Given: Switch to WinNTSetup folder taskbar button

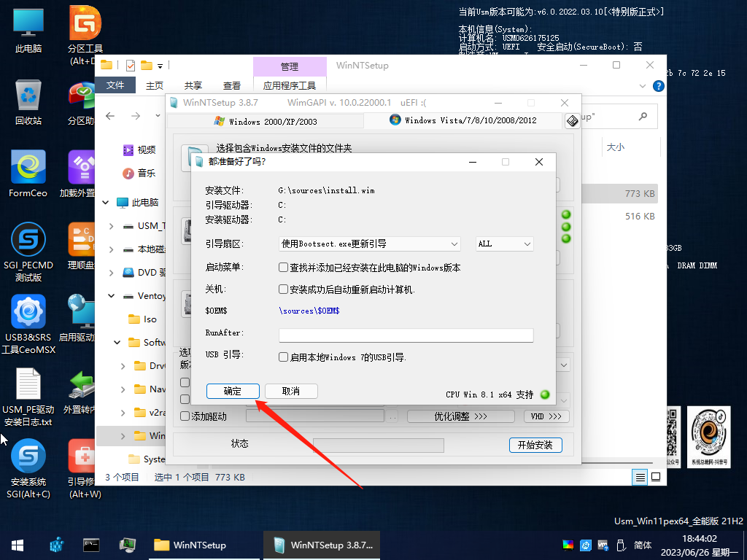Looking at the screenshot, I should click(x=204, y=545).
